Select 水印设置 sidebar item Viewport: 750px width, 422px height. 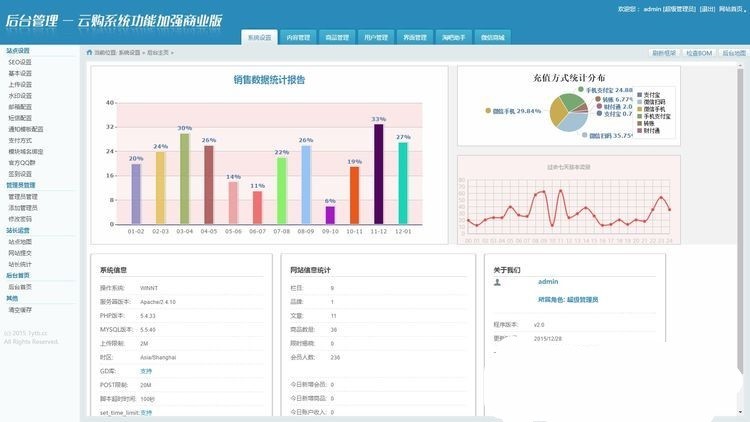[x=20, y=96]
